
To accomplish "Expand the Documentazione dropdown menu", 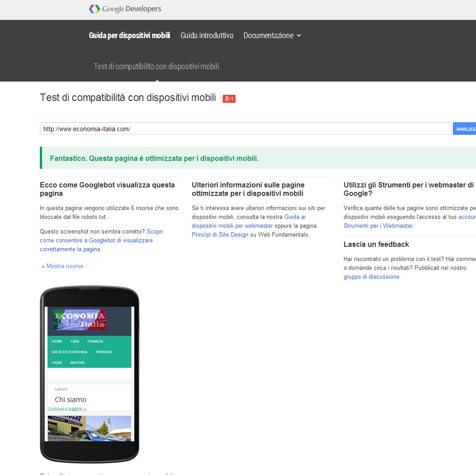I will coord(272,35).
